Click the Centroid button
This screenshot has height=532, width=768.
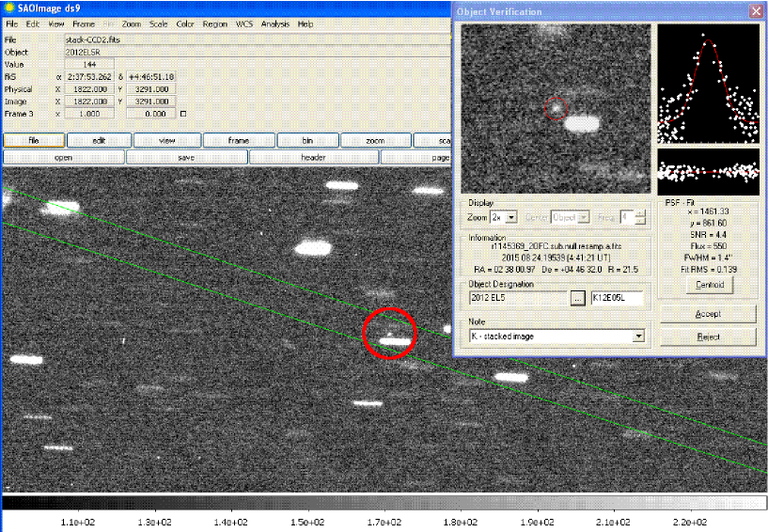708,284
